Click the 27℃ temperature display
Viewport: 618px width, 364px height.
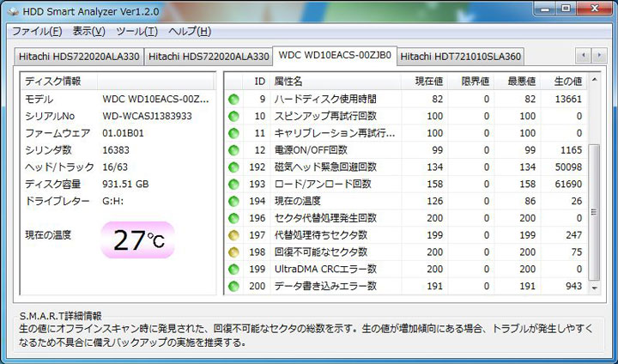pyautogui.click(x=138, y=240)
